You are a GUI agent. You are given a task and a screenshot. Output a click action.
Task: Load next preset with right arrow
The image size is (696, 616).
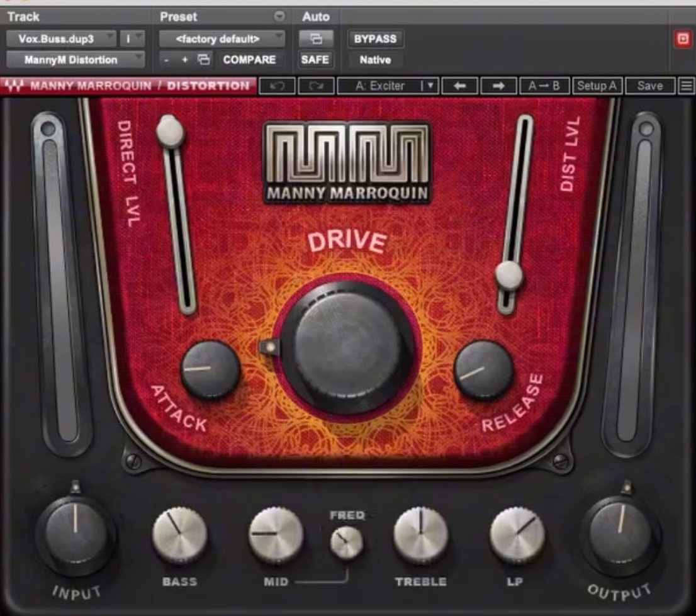(x=498, y=86)
